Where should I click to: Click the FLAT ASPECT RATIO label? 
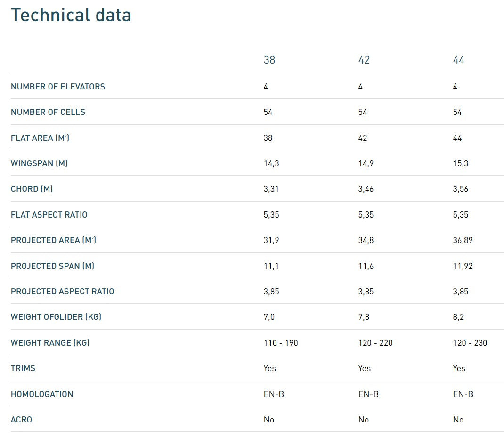coord(49,215)
